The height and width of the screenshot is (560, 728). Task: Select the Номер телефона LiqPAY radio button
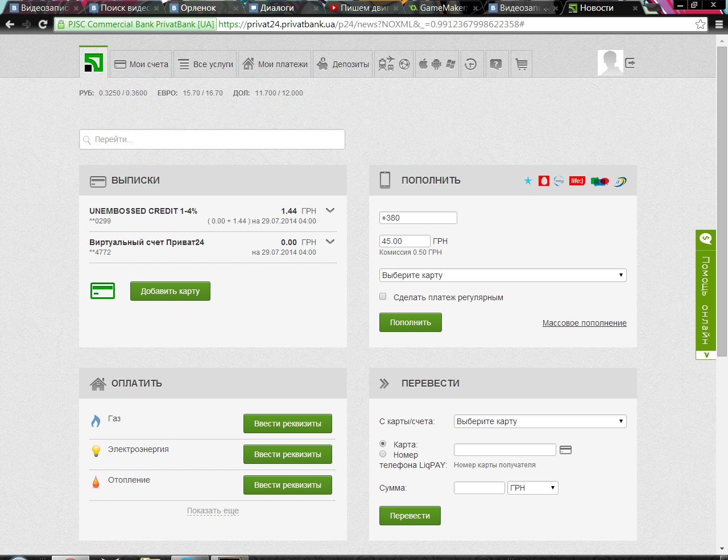(383, 454)
